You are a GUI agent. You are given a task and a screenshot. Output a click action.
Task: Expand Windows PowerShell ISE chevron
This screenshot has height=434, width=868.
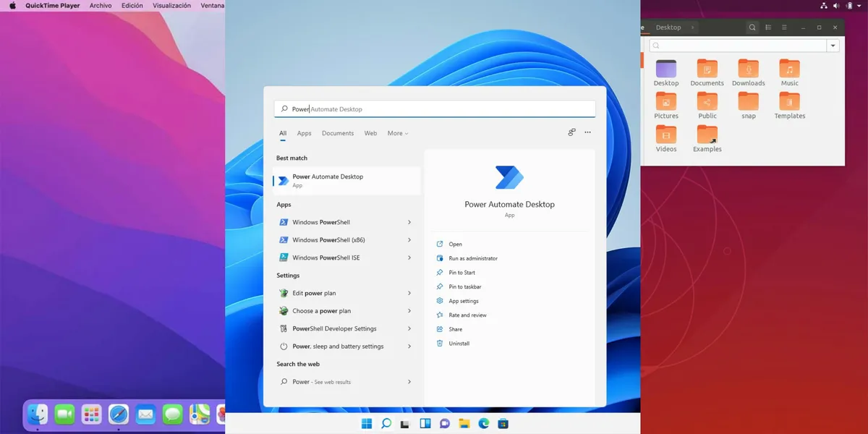409,258
